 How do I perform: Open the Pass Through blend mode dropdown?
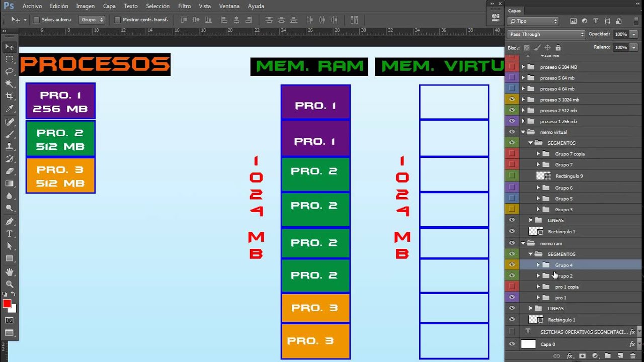(546, 34)
